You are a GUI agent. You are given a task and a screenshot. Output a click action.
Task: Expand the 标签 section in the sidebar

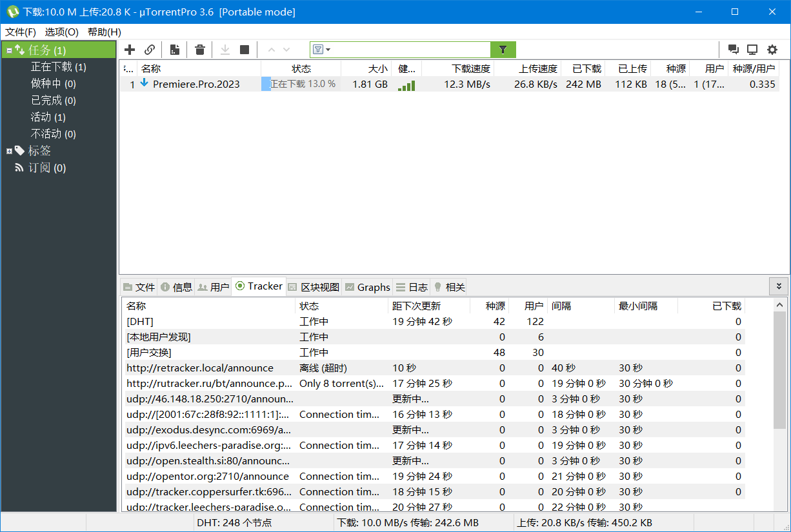pos(9,150)
